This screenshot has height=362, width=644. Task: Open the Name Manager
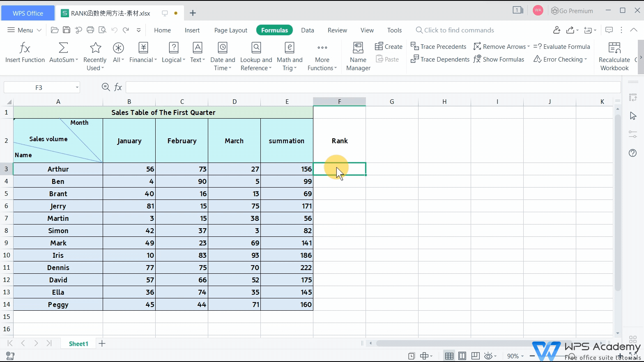pos(358,55)
